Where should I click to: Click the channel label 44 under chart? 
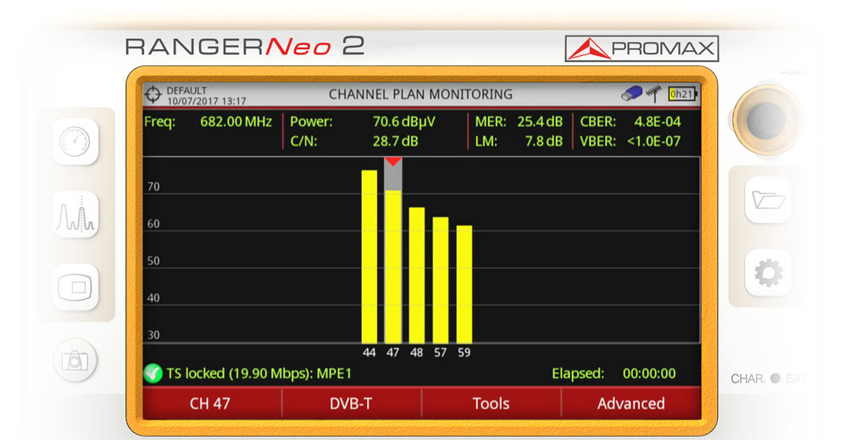pos(370,353)
